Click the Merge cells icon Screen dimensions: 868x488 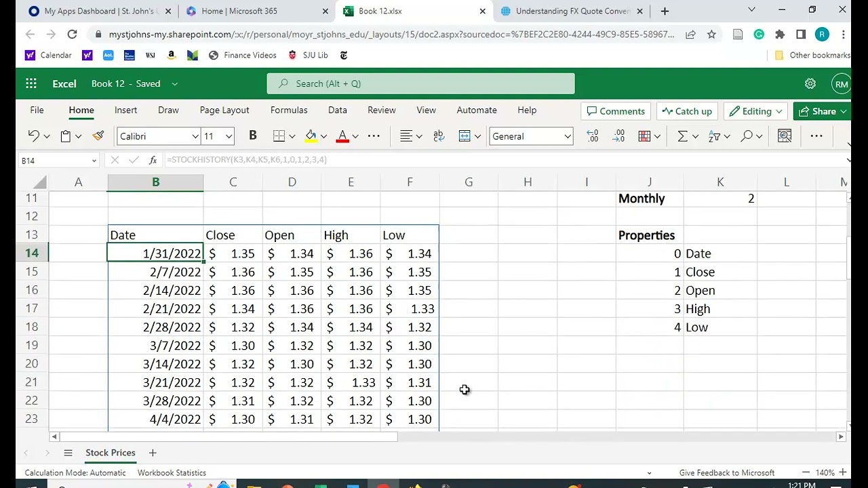[x=465, y=136]
